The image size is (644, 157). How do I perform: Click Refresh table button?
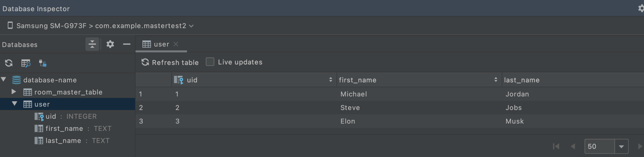click(x=170, y=62)
